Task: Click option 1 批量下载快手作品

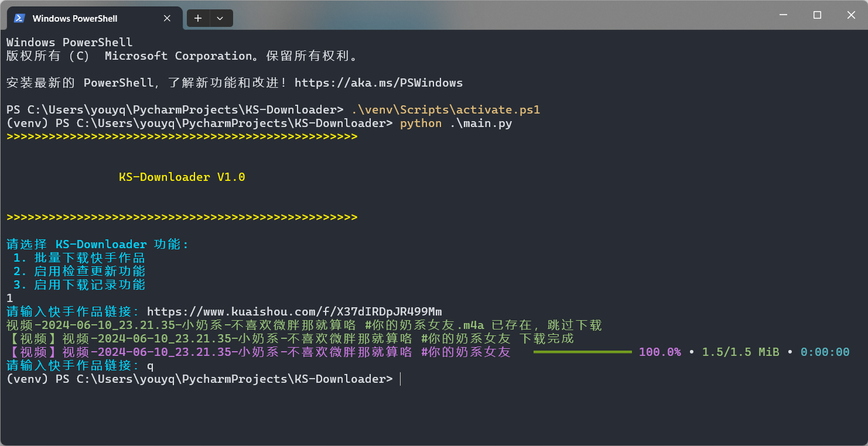Action: coord(79,258)
